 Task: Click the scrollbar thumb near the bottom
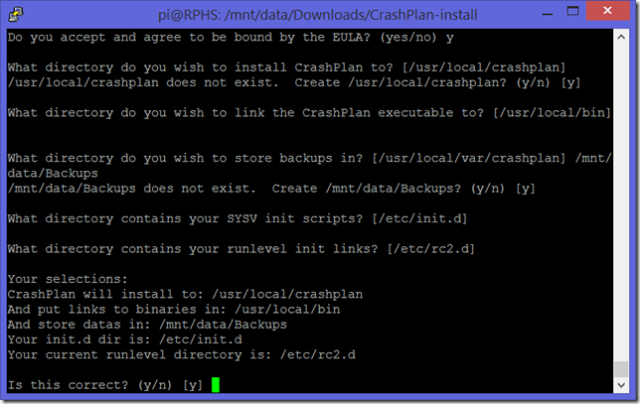tap(620, 366)
